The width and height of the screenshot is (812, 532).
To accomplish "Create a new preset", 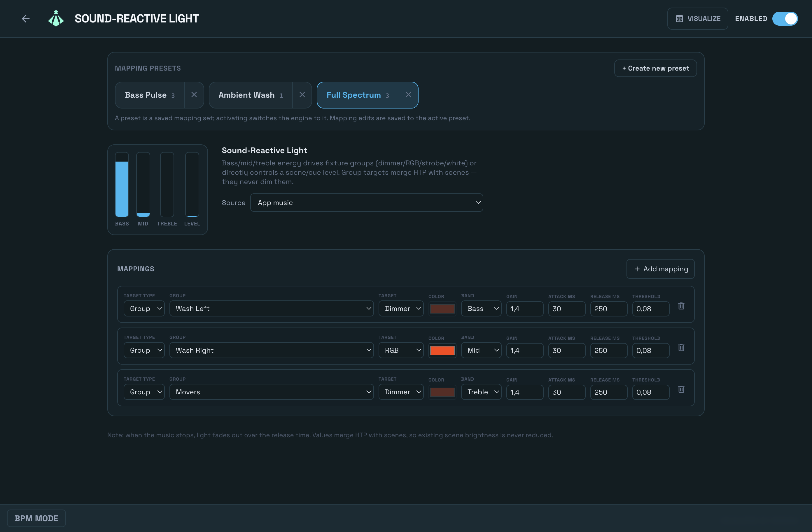I will [655, 68].
